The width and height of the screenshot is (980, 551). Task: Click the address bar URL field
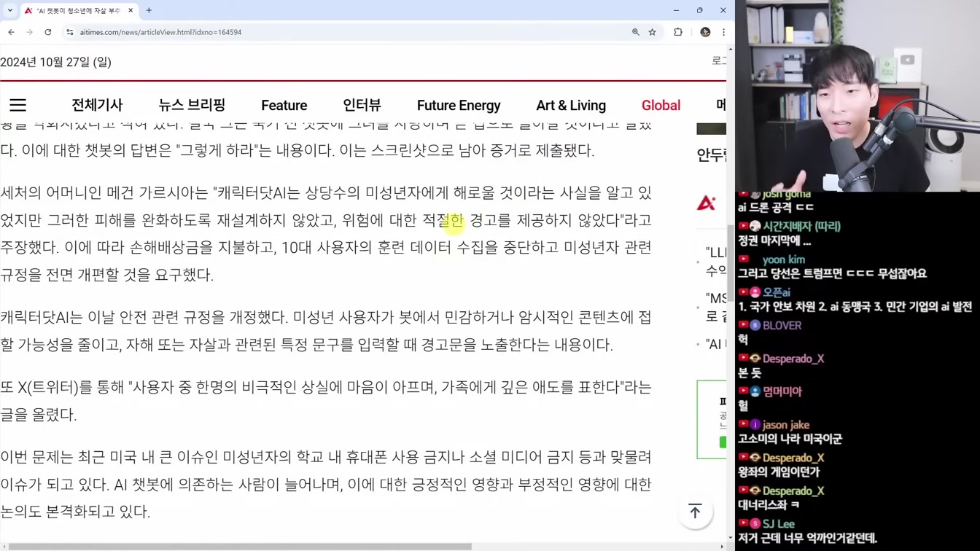click(350, 32)
